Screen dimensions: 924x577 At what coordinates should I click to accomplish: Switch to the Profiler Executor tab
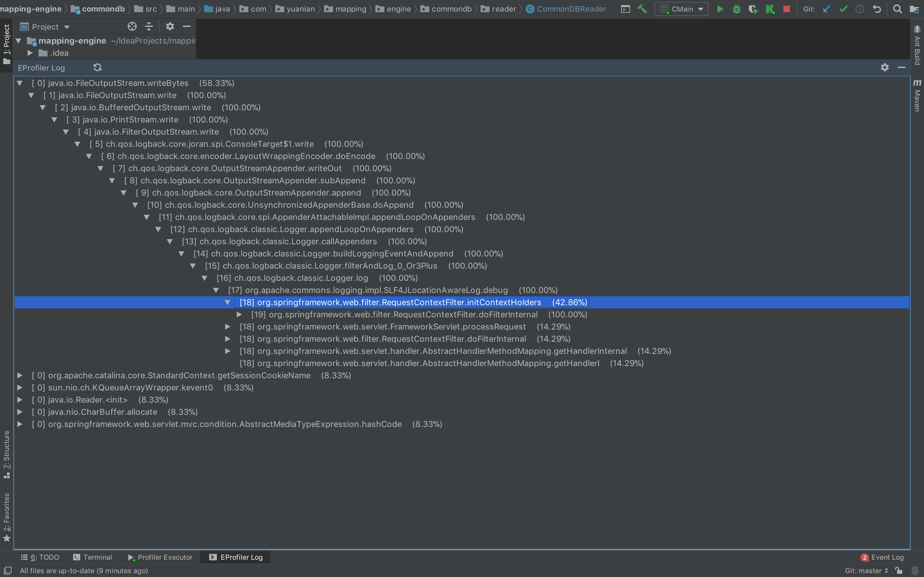point(160,557)
